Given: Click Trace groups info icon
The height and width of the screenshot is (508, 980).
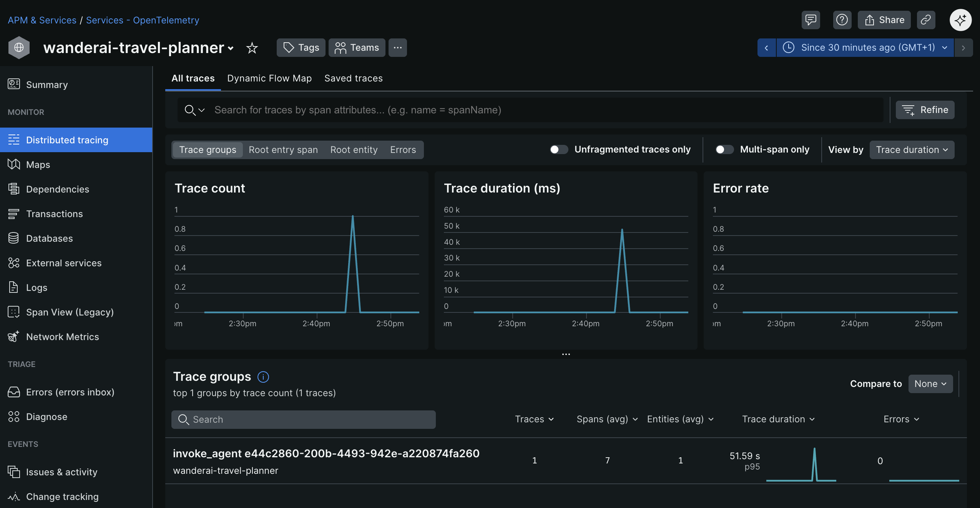Looking at the screenshot, I should [x=263, y=377].
